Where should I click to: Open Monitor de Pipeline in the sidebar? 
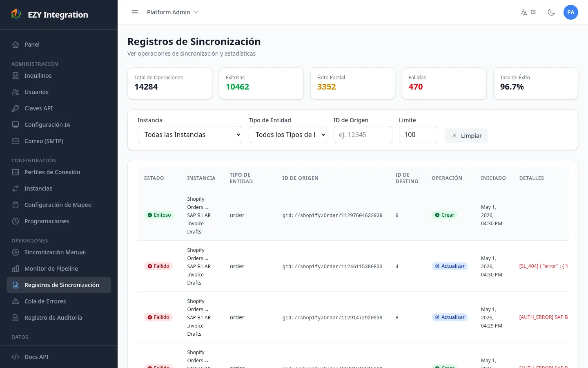tap(59, 269)
